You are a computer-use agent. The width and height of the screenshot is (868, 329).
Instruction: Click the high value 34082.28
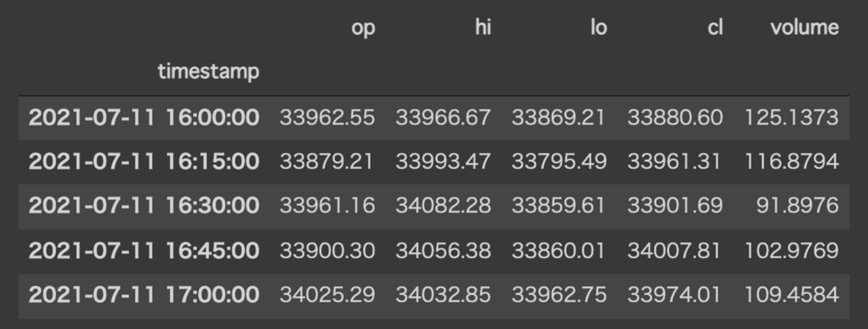(x=443, y=205)
